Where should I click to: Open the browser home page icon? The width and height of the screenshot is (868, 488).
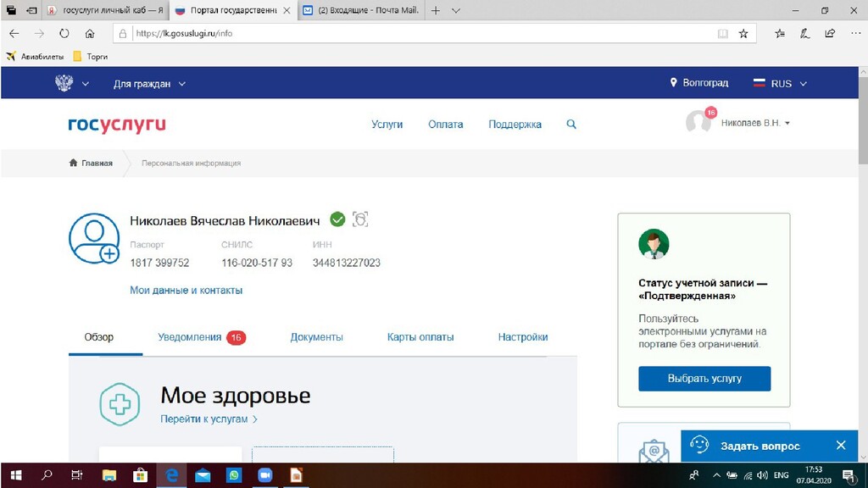tap(90, 34)
